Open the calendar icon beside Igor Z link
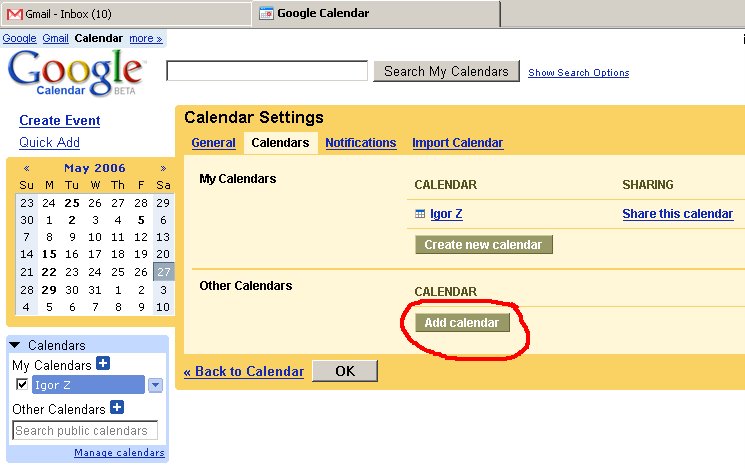The image size is (745, 469). [420, 214]
